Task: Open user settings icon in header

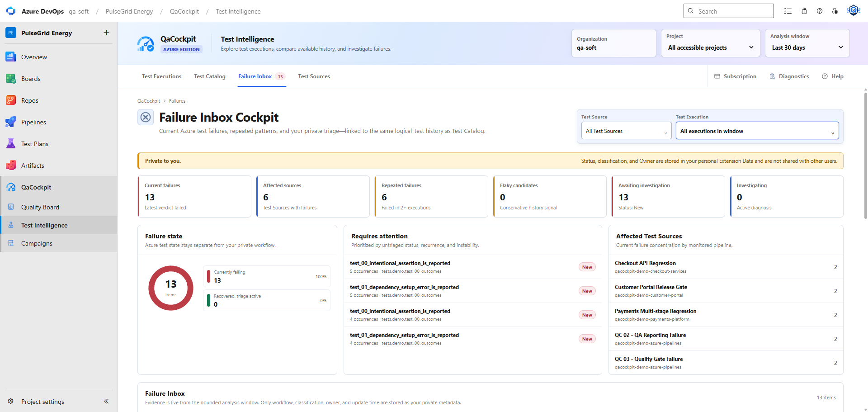Action: pos(835,11)
